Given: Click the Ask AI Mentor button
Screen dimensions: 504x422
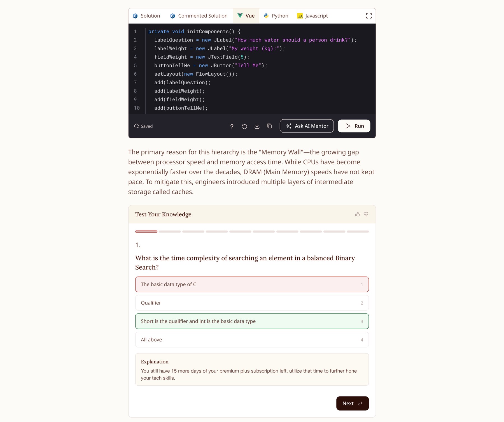Looking at the screenshot, I should coord(307,126).
